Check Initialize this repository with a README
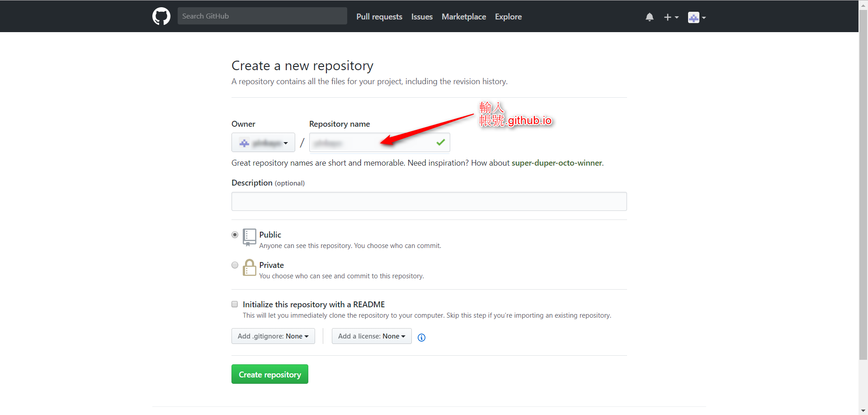 click(x=235, y=304)
